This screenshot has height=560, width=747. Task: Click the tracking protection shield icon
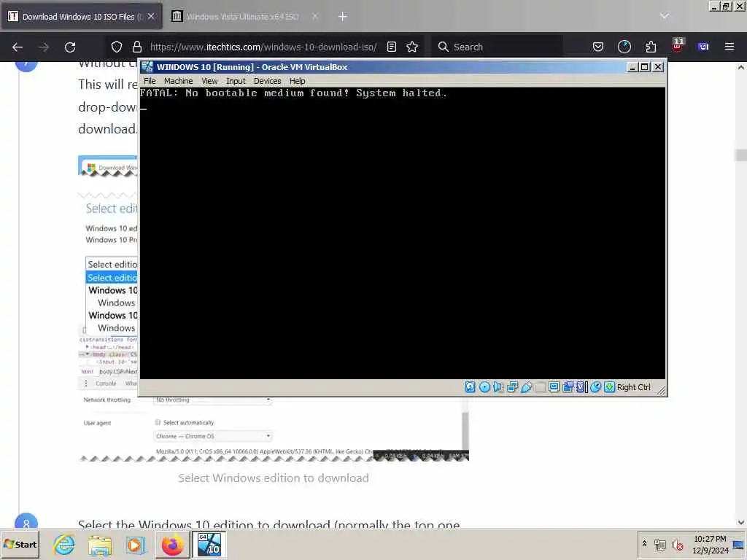[117, 47]
